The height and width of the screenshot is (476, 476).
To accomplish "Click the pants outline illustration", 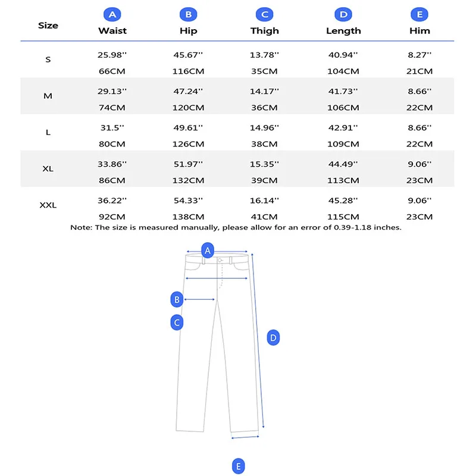I will pyautogui.click(x=220, y=357).
